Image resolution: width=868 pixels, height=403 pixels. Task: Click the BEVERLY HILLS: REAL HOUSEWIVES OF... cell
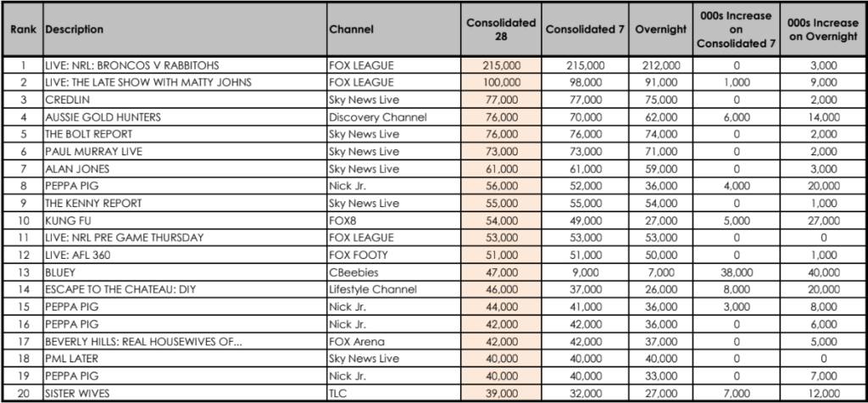coord(185,341)
